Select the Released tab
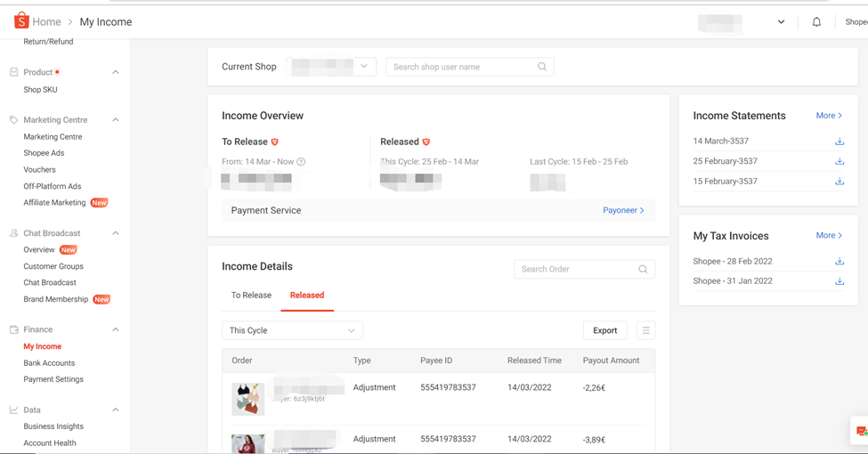The height and width of the screenshot is (454, 868). (x=307, y=296)
